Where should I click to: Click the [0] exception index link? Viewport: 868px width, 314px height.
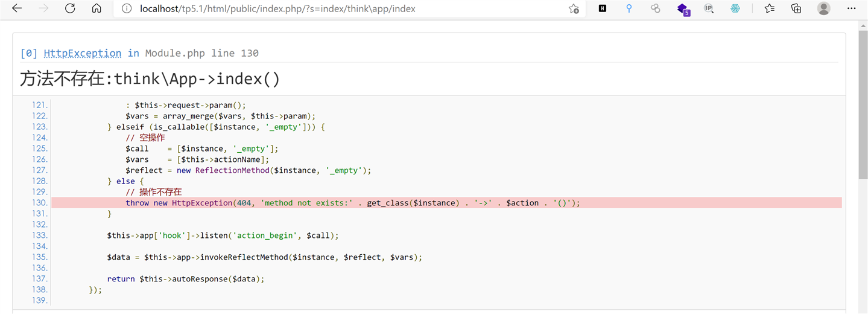[x=29, y=53]
